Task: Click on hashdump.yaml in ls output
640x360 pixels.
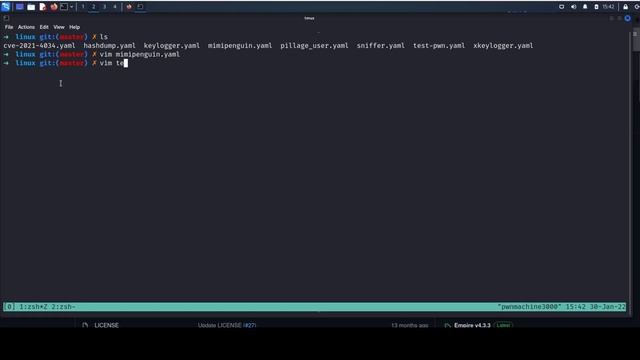Action: (x=109, y=46)
